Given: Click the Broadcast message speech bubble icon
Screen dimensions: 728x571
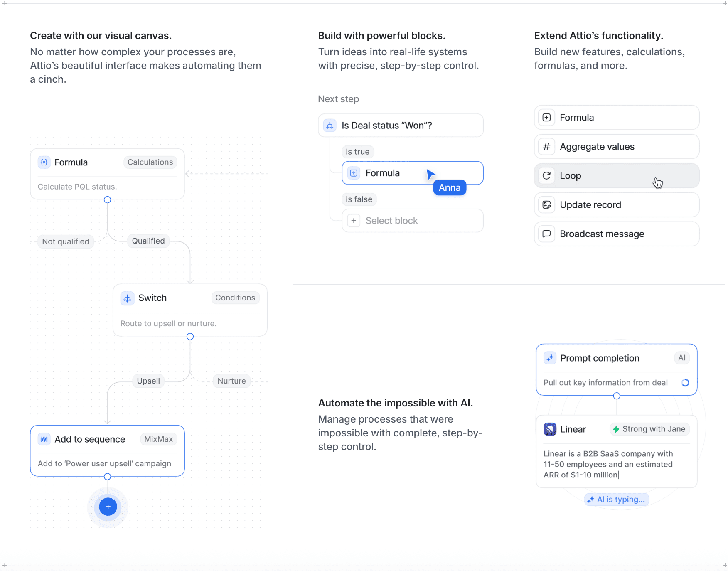Looking at the screenshot, I should pyautogui.click(x=546, y=234).
